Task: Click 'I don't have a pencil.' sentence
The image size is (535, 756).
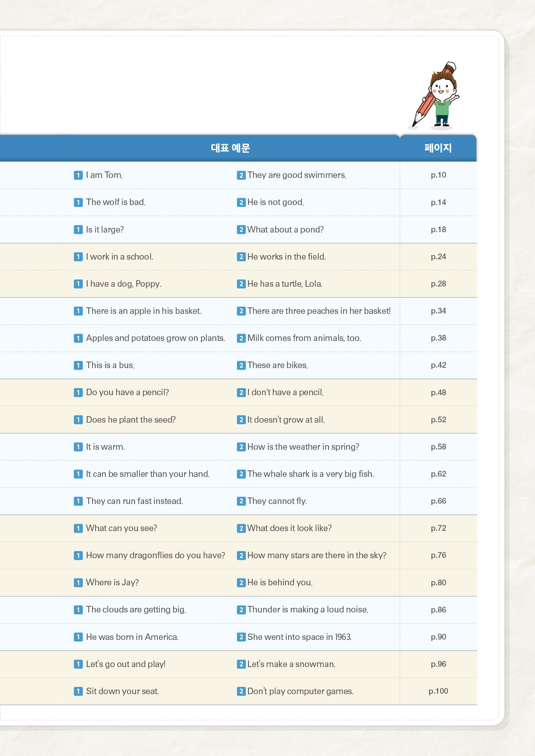Action: coord(285,393)
